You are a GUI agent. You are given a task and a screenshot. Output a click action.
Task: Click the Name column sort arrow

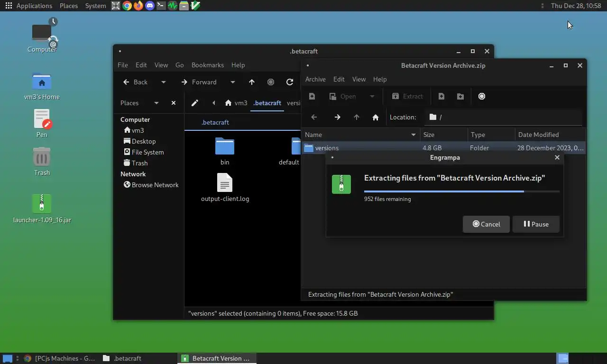(x=414, y=135)
